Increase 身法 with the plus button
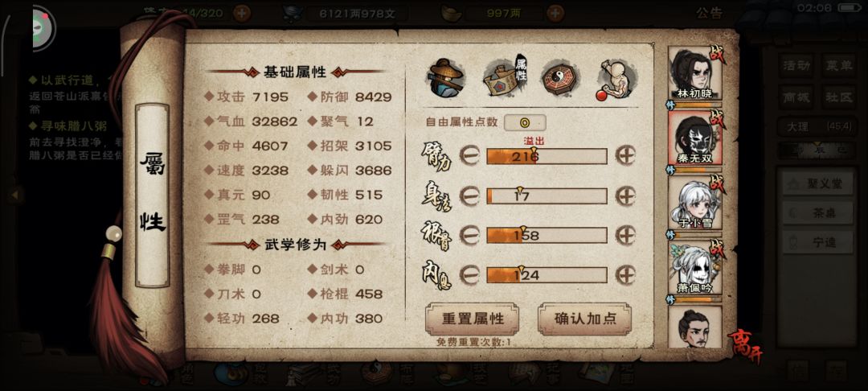Screen dimensions: 868x391 625,196
